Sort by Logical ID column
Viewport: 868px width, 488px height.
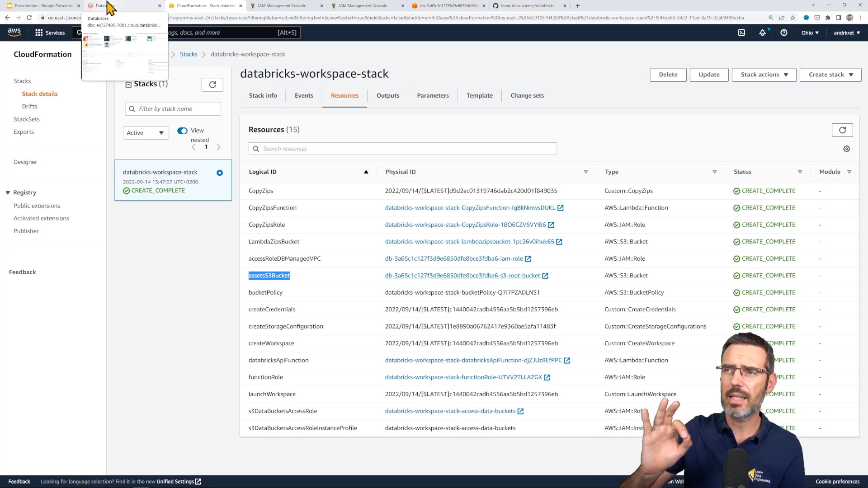pos(308,172)
